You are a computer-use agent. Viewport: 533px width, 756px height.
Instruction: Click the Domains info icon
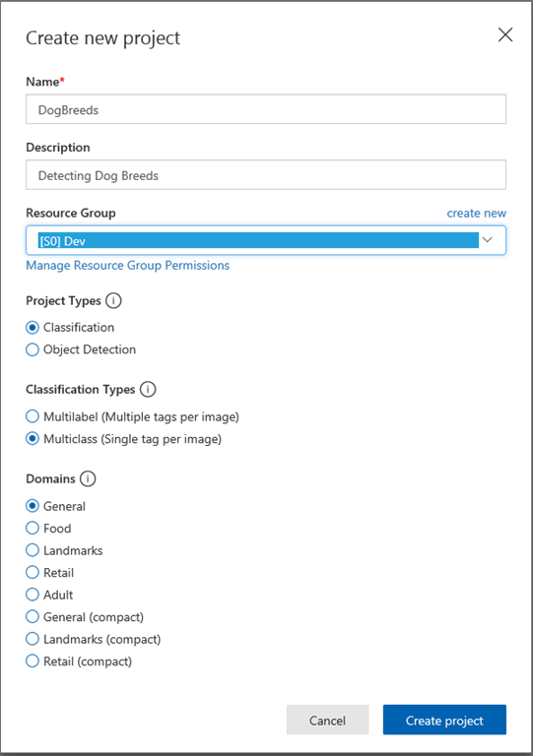click(88, 478)
